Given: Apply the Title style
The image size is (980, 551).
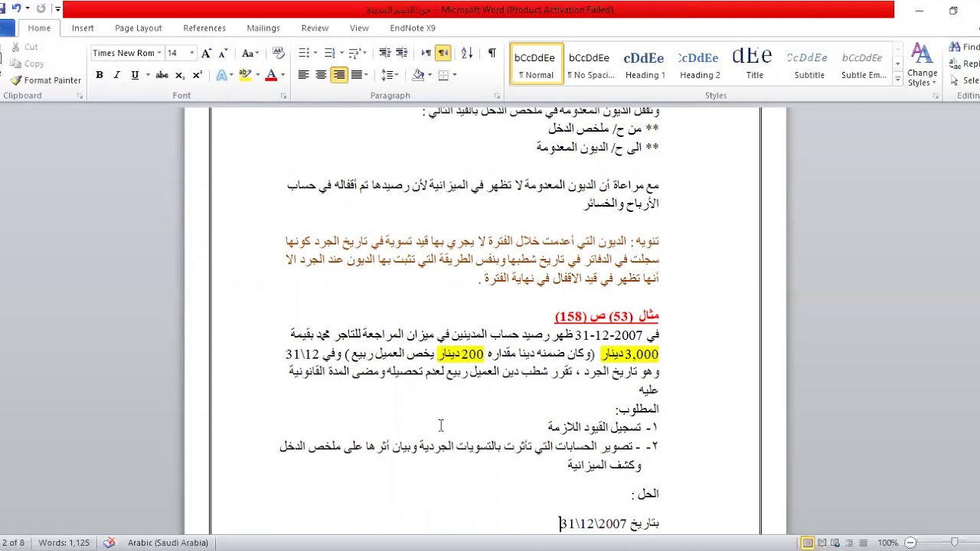Looking at the screenshot, I should tap(754, 64).
